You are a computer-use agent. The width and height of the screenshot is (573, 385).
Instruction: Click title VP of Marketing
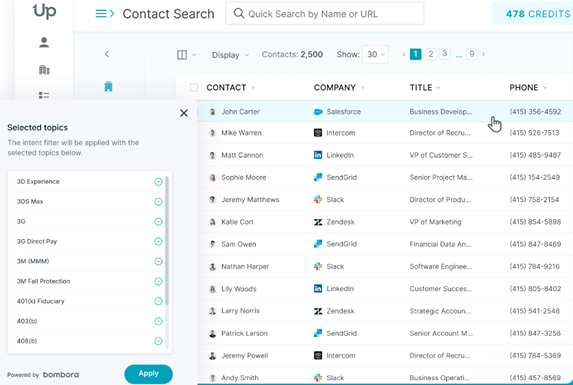point(435,222)
